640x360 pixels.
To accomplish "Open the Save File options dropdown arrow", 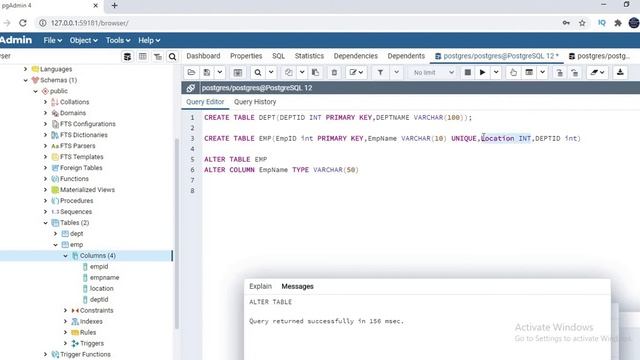I will [x=220, y=73].
